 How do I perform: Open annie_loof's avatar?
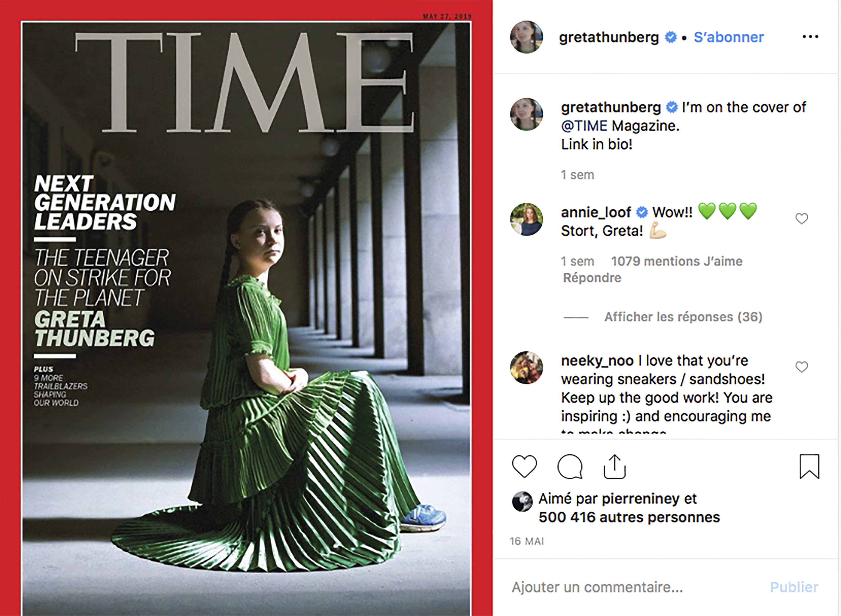tap(526, 219)
